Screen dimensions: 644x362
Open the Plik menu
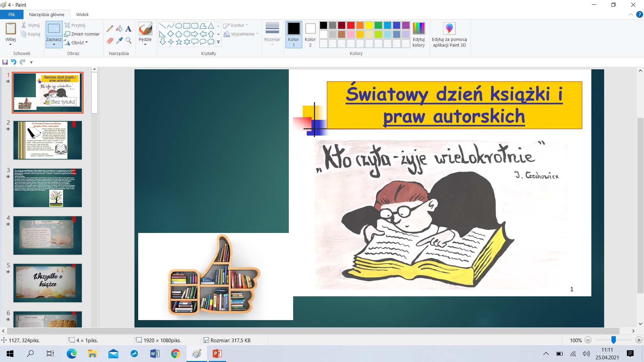12,14
